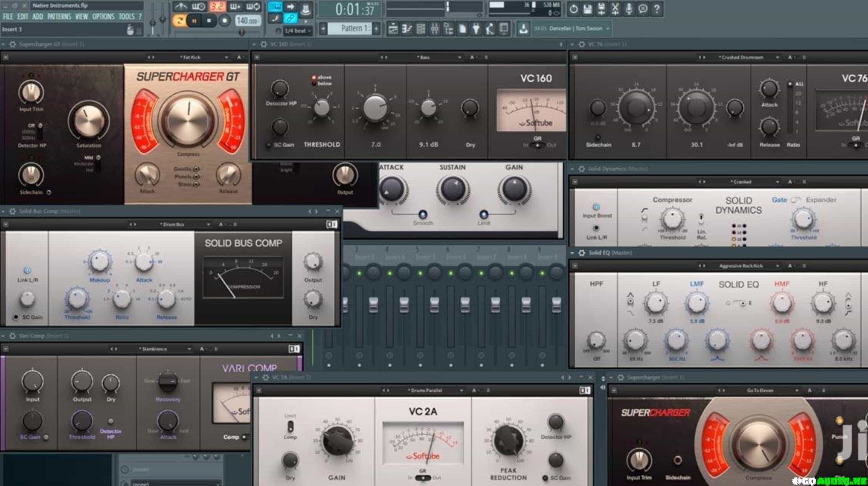Click the question mark help icon

657,9
